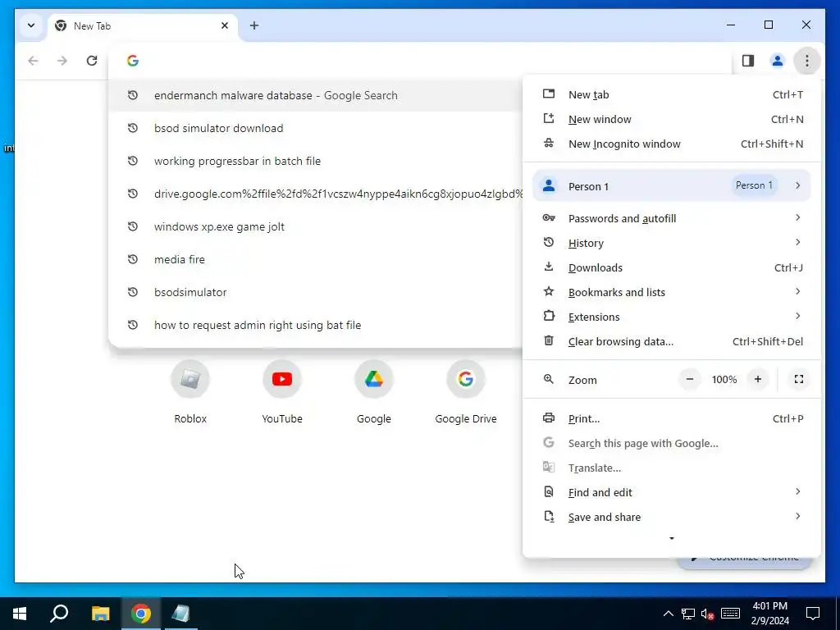This screenshot has width=840, height=630.
Task: Expand the History submenu
Action: point(672,243)
